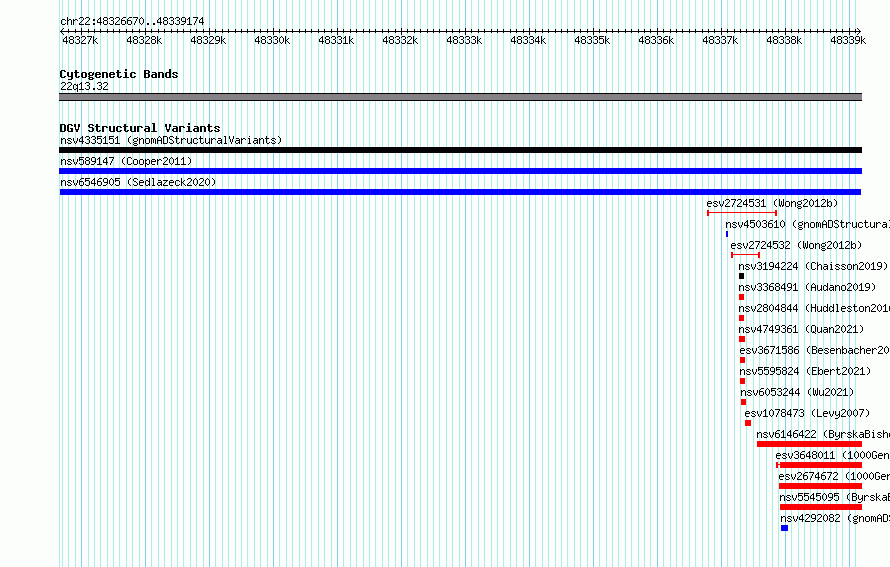The image size is (890, 567).
Task: Open nsv4749361 (Quan2021) label
Action: tap(801, 329)
